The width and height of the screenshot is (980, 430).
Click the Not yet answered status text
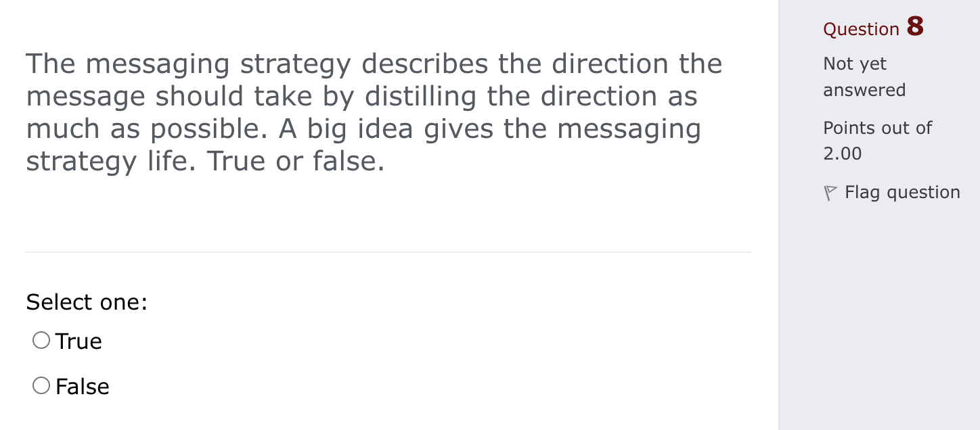click(864, 76)
